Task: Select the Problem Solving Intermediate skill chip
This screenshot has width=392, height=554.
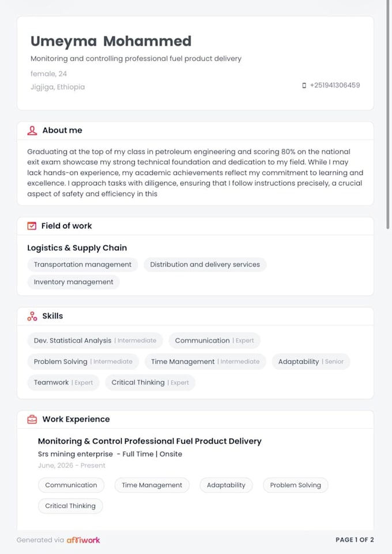Action: pyautogui.click(x=83, y=361)
